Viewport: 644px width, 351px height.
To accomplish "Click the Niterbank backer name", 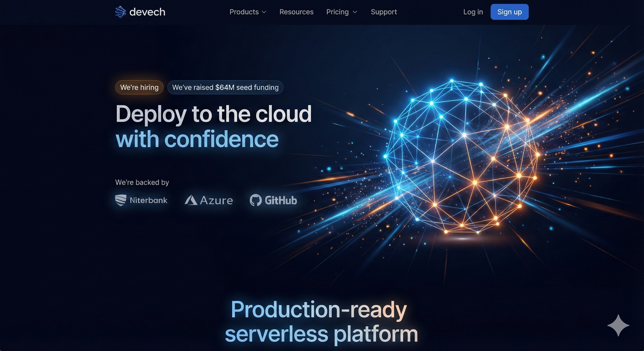I will click(148, 200).
